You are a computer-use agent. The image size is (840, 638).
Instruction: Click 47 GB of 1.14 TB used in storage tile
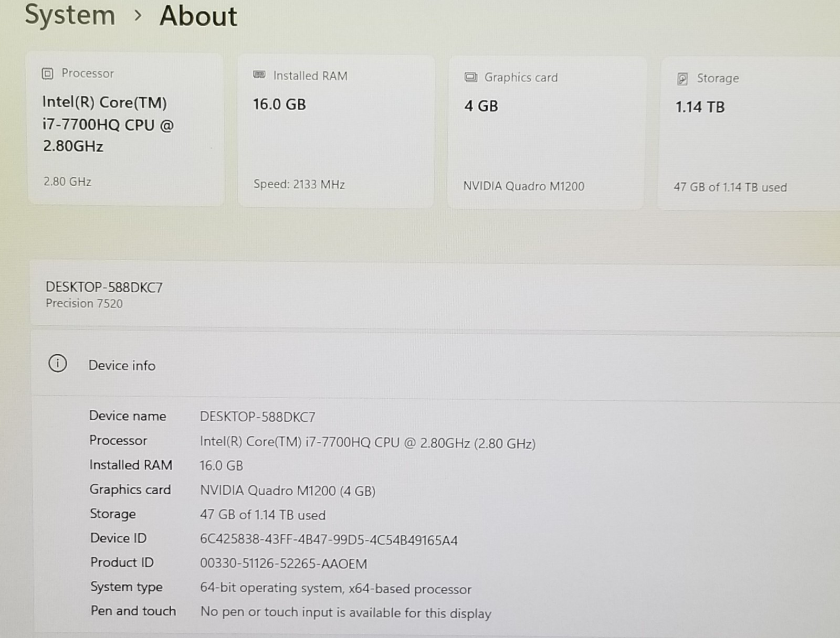tap(730, 187)
